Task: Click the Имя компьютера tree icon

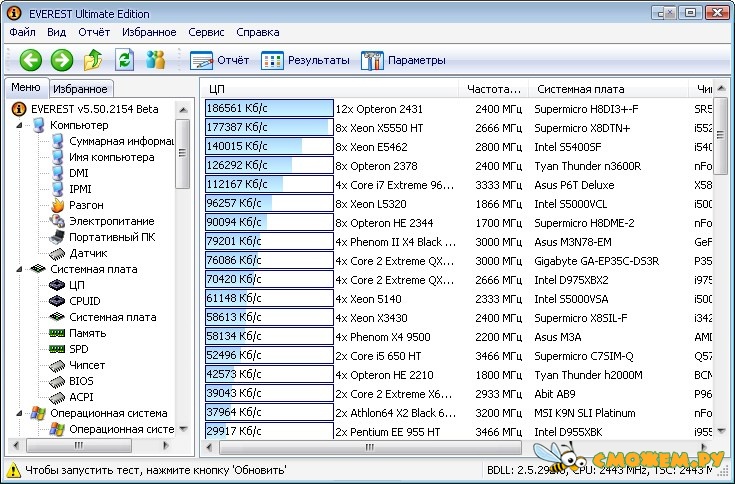Action: 58,157
